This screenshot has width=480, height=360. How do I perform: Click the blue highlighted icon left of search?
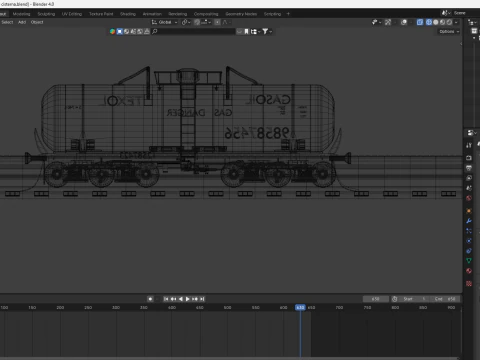pos(120,31)
